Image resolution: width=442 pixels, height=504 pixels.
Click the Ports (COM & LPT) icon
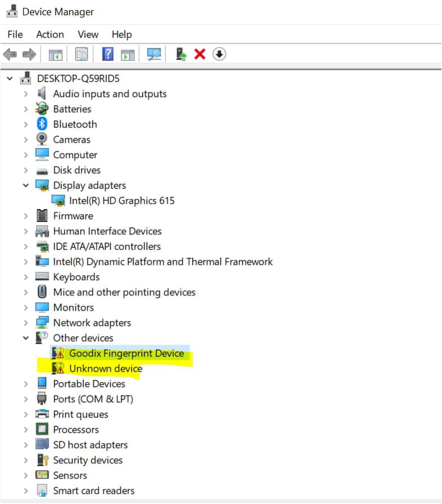coord(42,398)
